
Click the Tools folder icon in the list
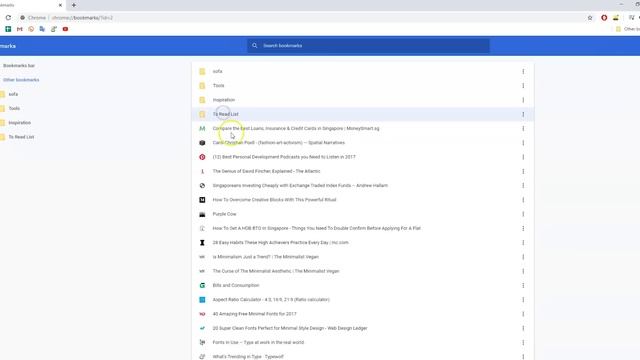[202, 86]
